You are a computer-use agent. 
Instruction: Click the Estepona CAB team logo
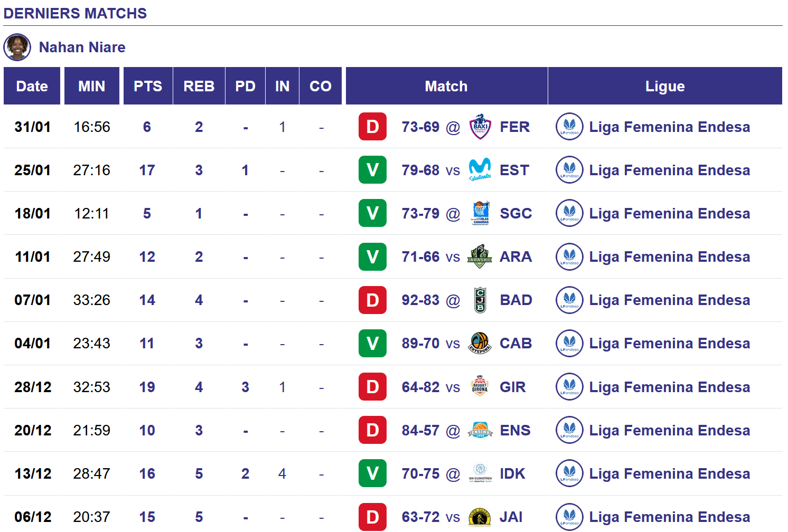480,343
